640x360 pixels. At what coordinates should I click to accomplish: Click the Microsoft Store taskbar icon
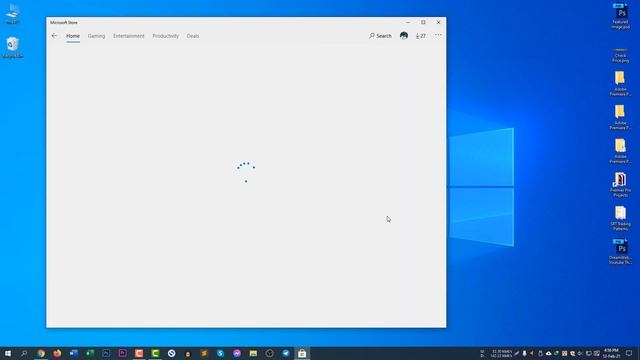(x=302, y=353)
